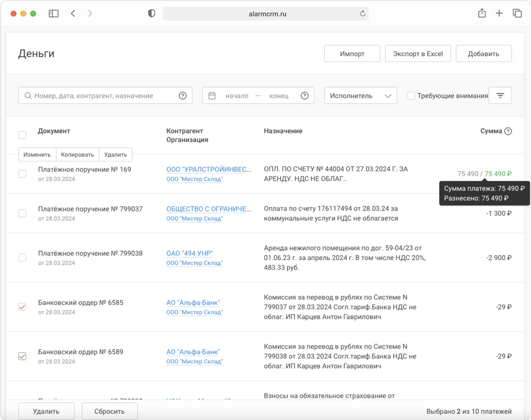531x420 pixels.
Task: Open ООО "Мистер Склад" under ОАО "494 УНР"
Action: tap(194, 263)
